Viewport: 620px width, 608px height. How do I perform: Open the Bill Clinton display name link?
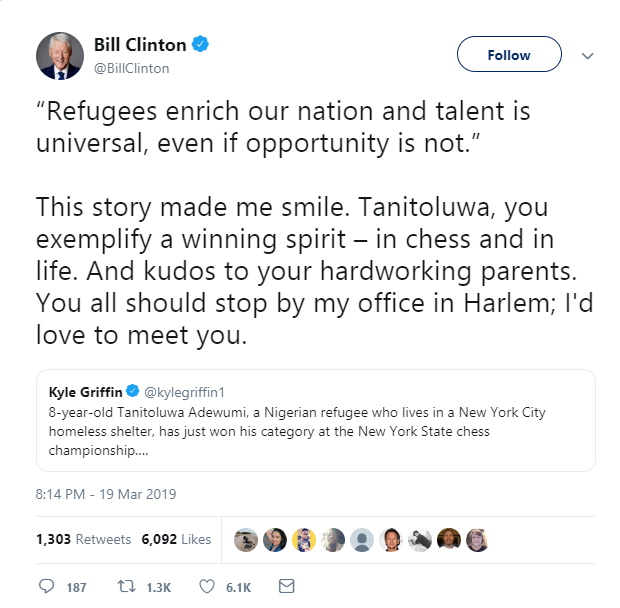point(139,45)
